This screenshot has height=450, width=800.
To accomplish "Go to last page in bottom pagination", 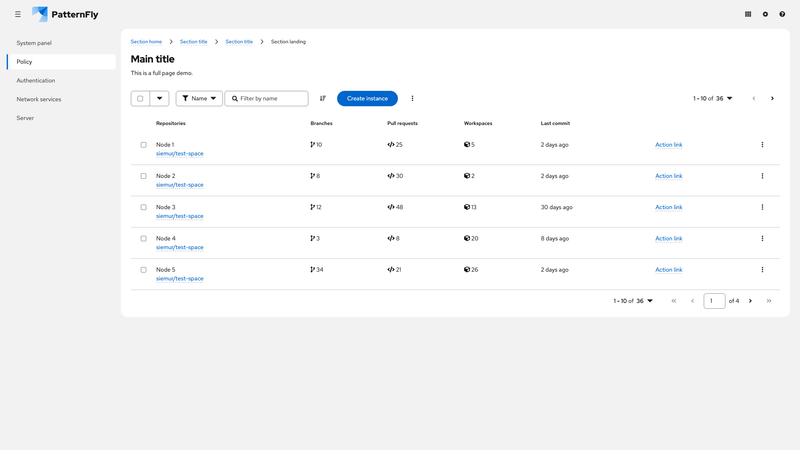I will (x=769, y=301).
